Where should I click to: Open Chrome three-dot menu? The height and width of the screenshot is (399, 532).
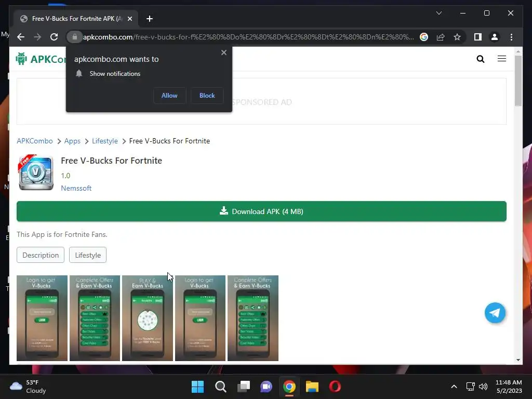pyautogui.click(x=511, y=37)
